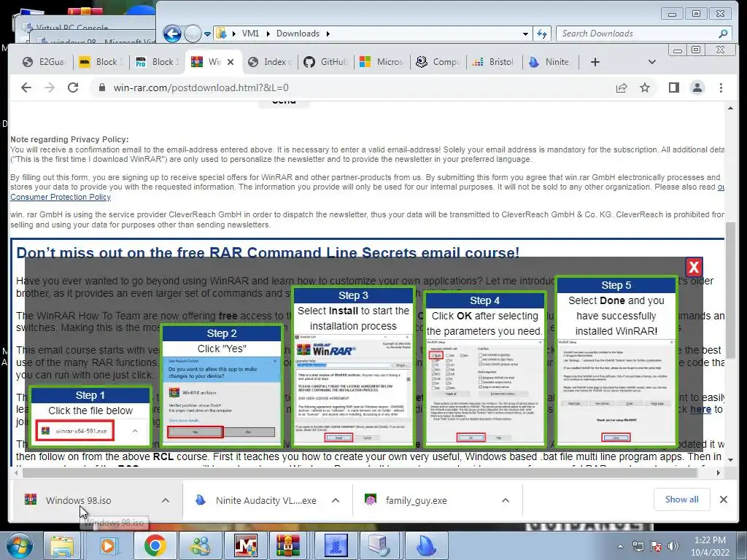Screen dimensions: 747x560
Task: Expand options for Windows 98.iso download
Action: tap(166, 500)
